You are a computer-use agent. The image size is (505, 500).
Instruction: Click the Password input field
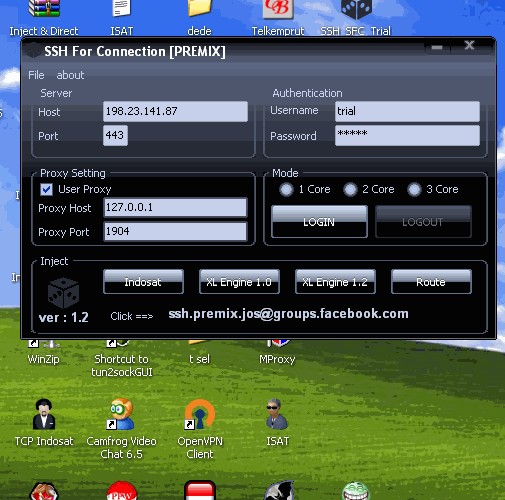click(x=407, y=135)
